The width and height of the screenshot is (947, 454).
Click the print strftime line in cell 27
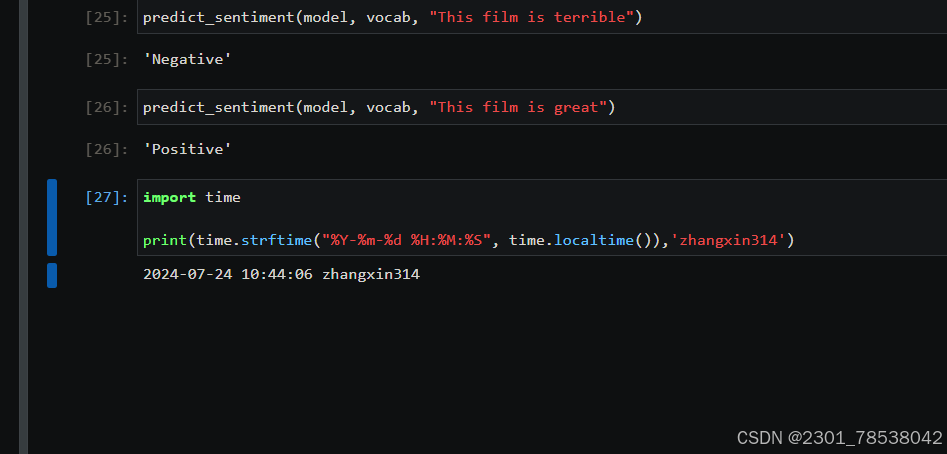469,240
